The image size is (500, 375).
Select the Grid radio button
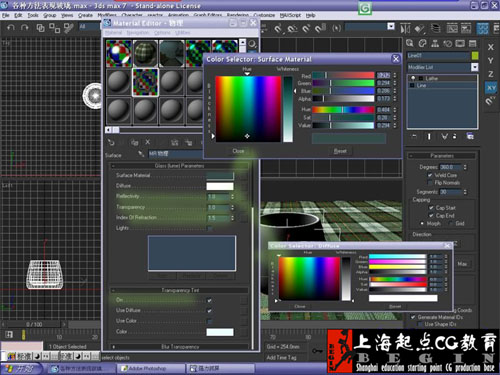pyautogui.click(x=451, y=223)
